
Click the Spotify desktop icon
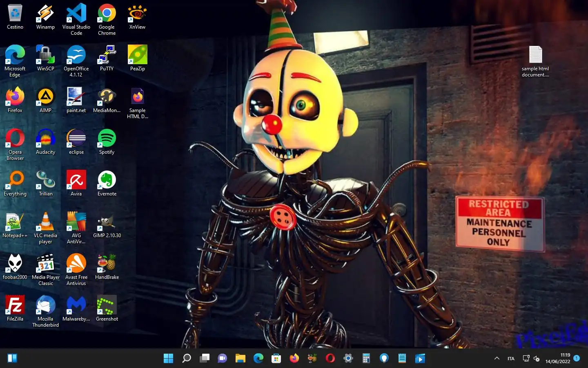coord(107,142)
